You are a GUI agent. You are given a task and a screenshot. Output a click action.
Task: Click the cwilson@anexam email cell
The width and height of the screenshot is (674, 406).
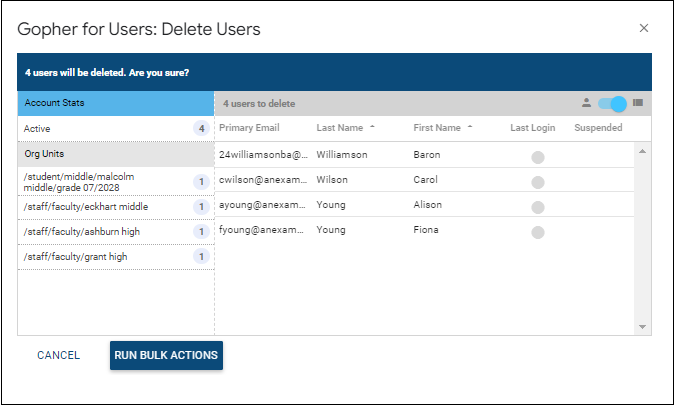(263, 180)
